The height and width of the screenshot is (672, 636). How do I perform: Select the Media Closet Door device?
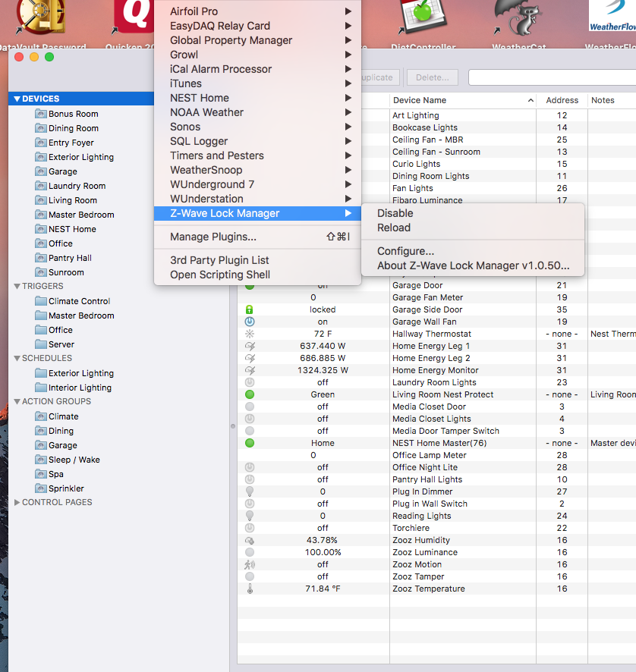click(x=436, y=407)
